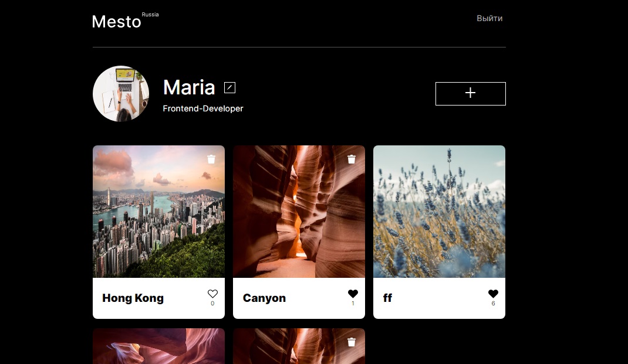Click the Hong Kong card title
628x364 pixels.
click(133, 298)
